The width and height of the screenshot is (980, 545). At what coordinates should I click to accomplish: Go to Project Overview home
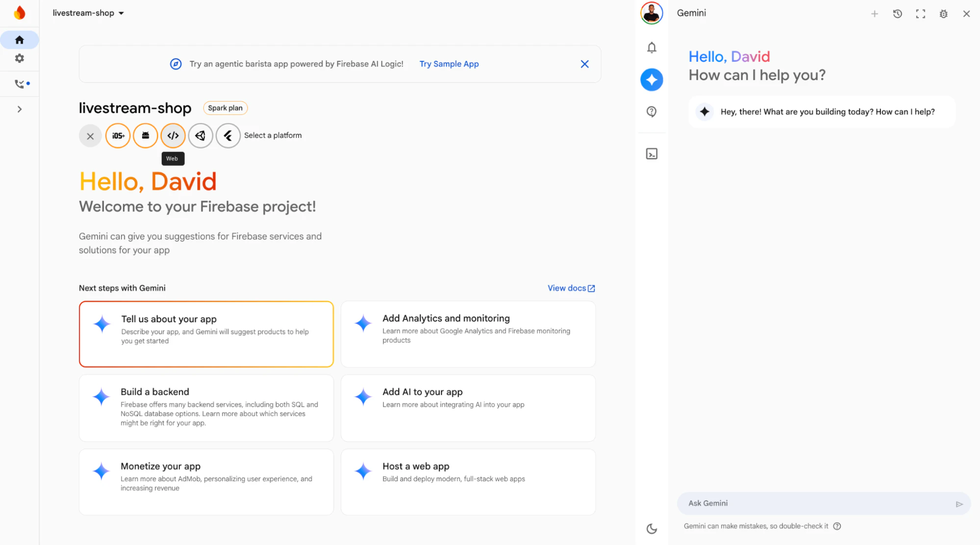tap(20, 40)
